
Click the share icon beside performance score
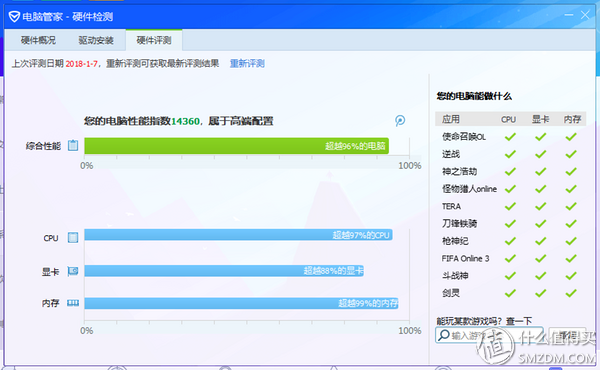point(400,121)
